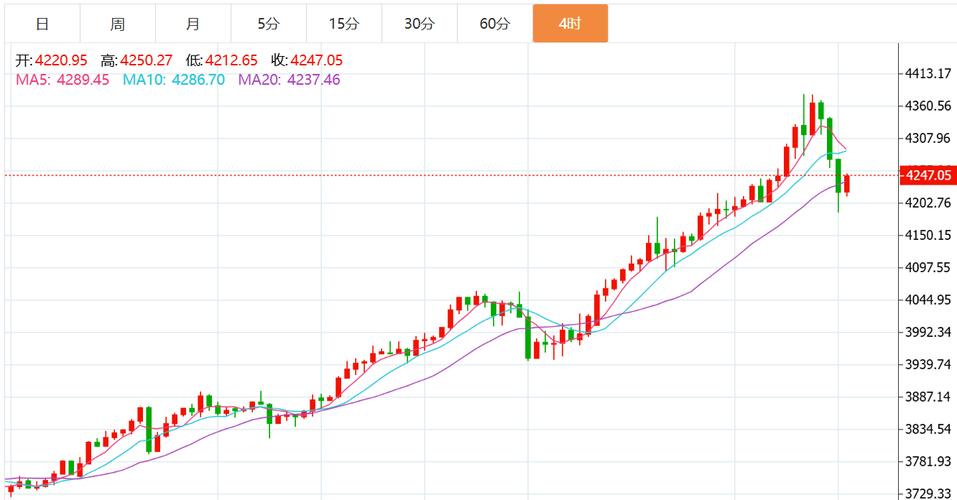
Task: Open the 60分 interval tab
Action: click(x=494, y=24)
